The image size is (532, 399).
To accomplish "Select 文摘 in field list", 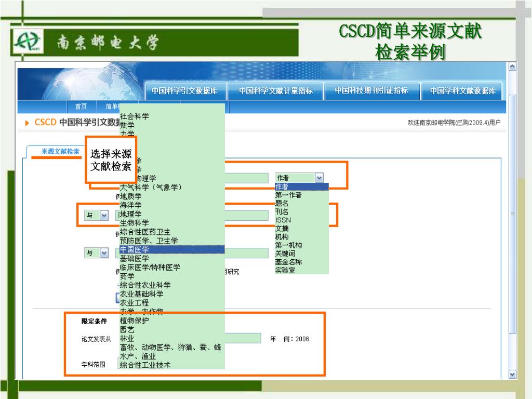I will coord(302,229).
